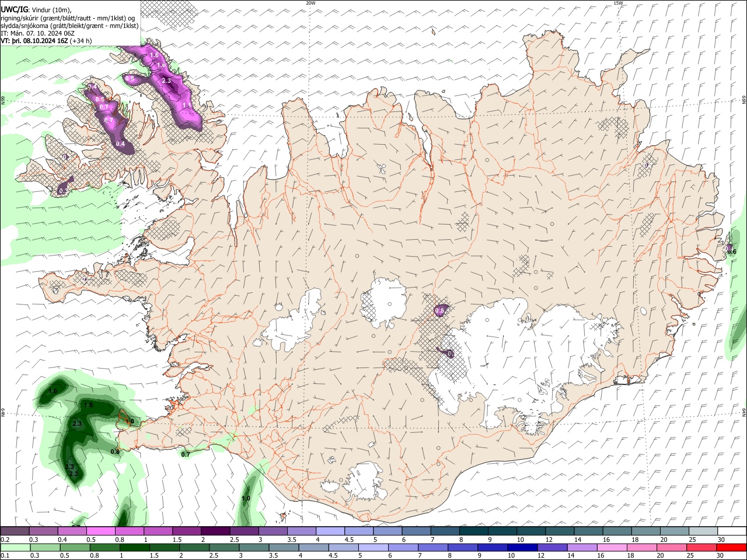Select the red-pink swatch above 25 in lower legend

(701, 547)
